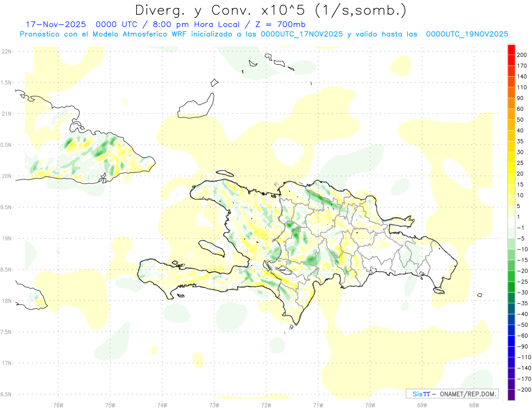Image resolution: width=532 pixels, height=411 pixels.
Task: Click the positive 25 color bar label
Action: point(520,163)
